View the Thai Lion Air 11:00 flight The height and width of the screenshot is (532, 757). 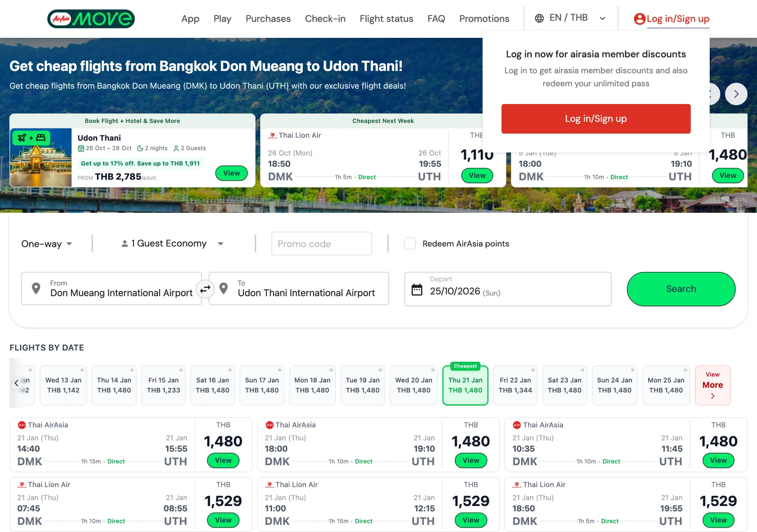point(471,520)
